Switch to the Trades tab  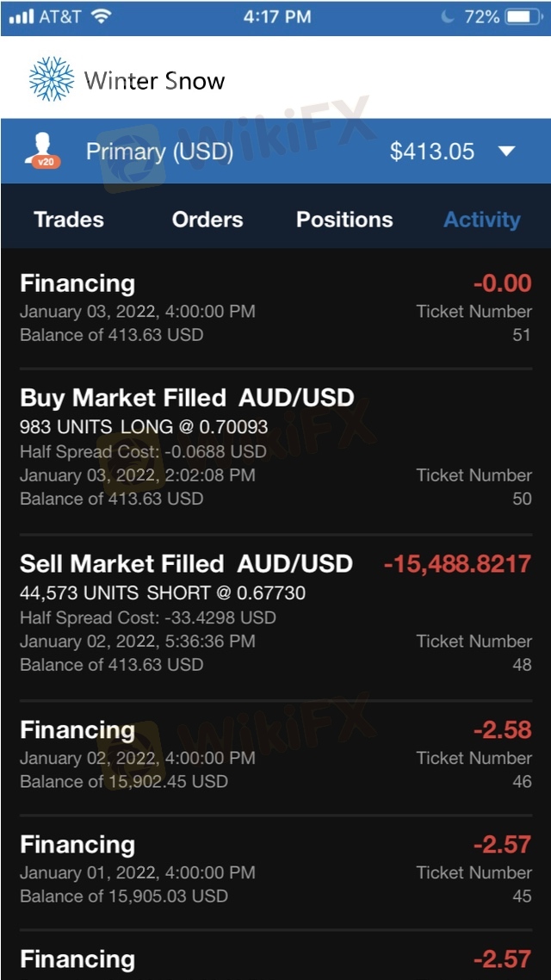69,220
